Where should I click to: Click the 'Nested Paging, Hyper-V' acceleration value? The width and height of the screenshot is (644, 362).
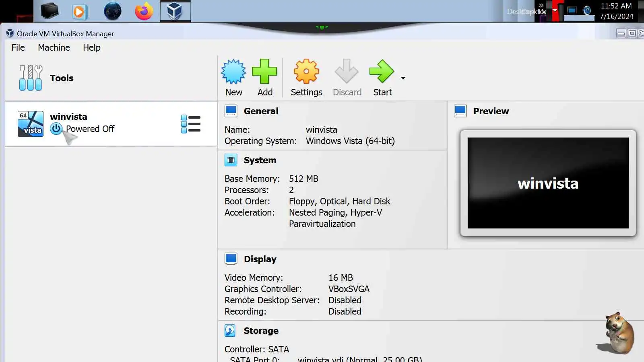pyautogui.click(x=335, y=212)
